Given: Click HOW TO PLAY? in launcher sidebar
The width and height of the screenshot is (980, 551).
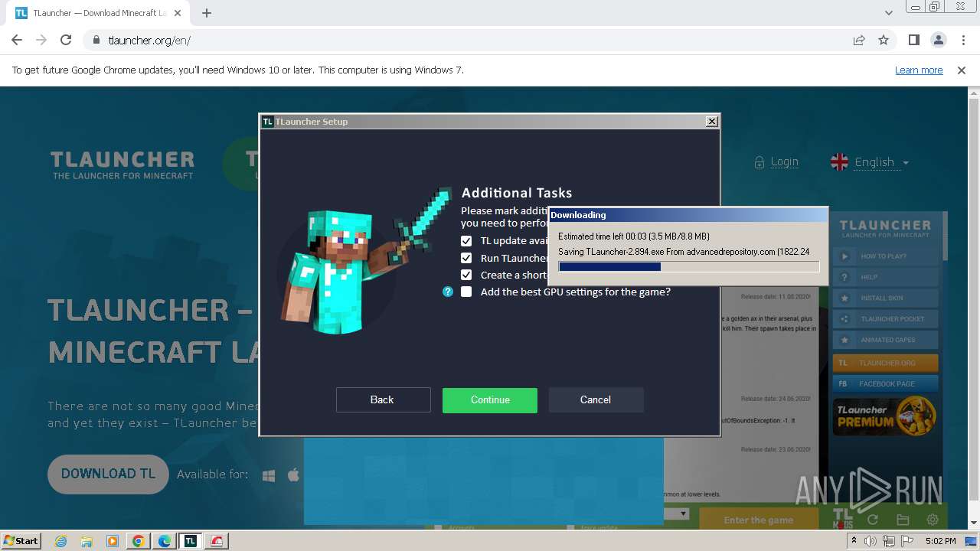Looking at the screenshot, I should pyautogui.click(x=885, y=256).
